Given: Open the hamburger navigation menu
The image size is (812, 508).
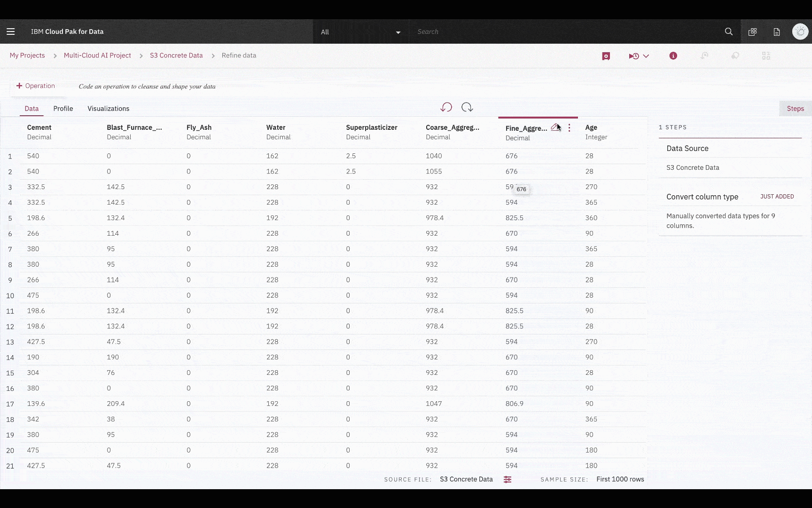Looking at the screenshot, I should (11, 32).
